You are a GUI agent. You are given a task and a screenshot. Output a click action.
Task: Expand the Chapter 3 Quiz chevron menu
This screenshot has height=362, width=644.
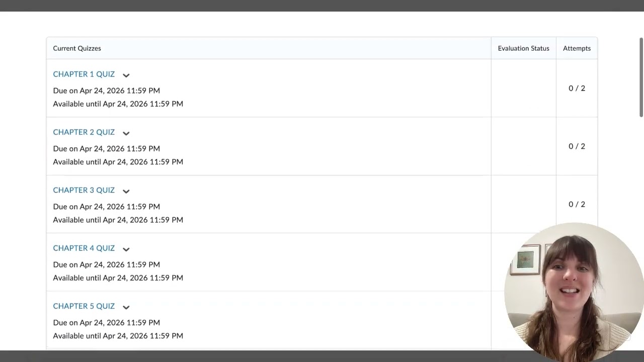coord(126,191)
